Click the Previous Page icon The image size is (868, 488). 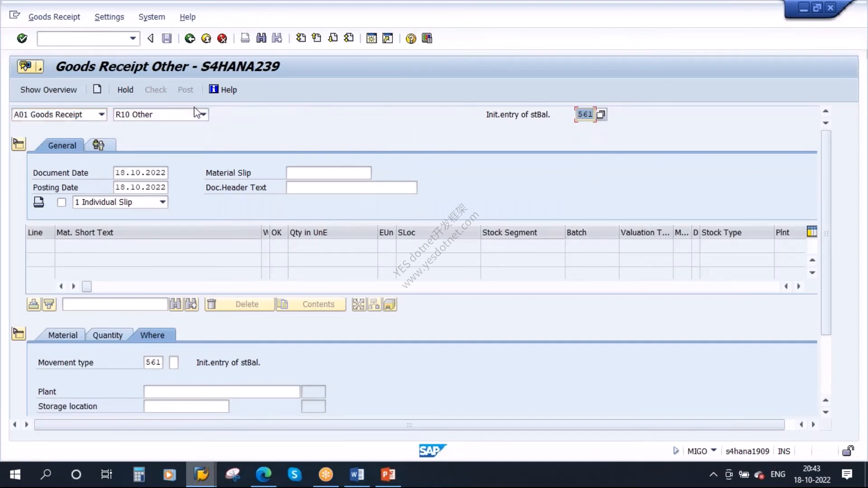[x=316, y=38]
